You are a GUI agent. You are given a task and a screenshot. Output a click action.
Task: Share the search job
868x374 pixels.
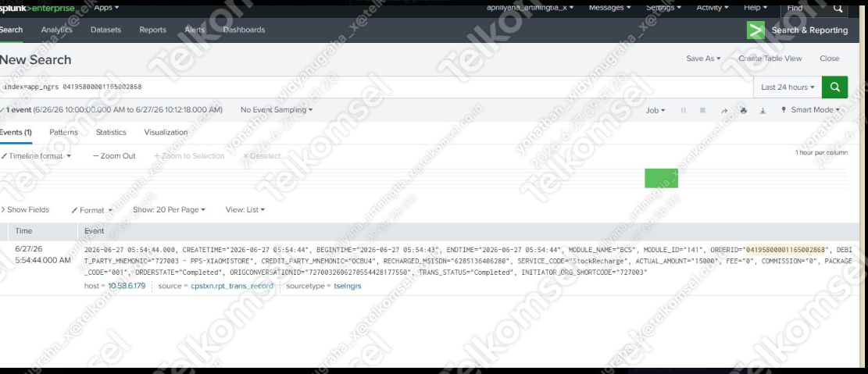(724, 111)
